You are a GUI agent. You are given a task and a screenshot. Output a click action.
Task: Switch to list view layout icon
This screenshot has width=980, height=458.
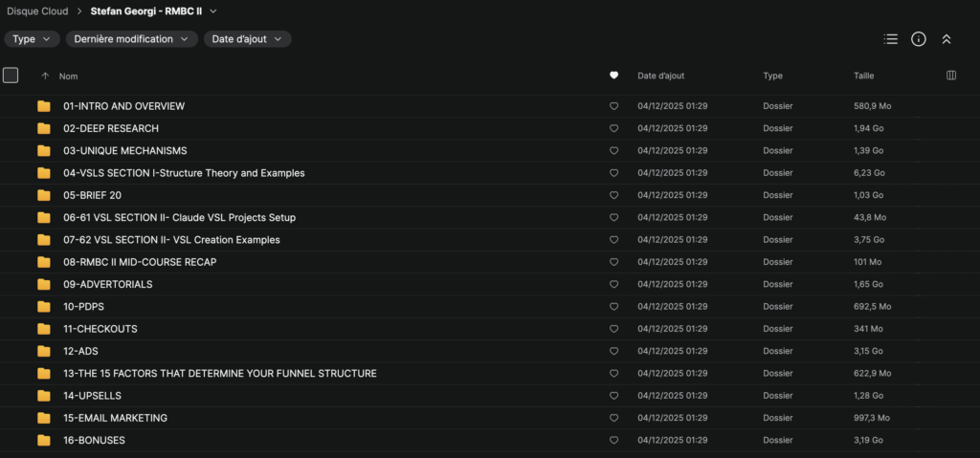tap(891, 39)
